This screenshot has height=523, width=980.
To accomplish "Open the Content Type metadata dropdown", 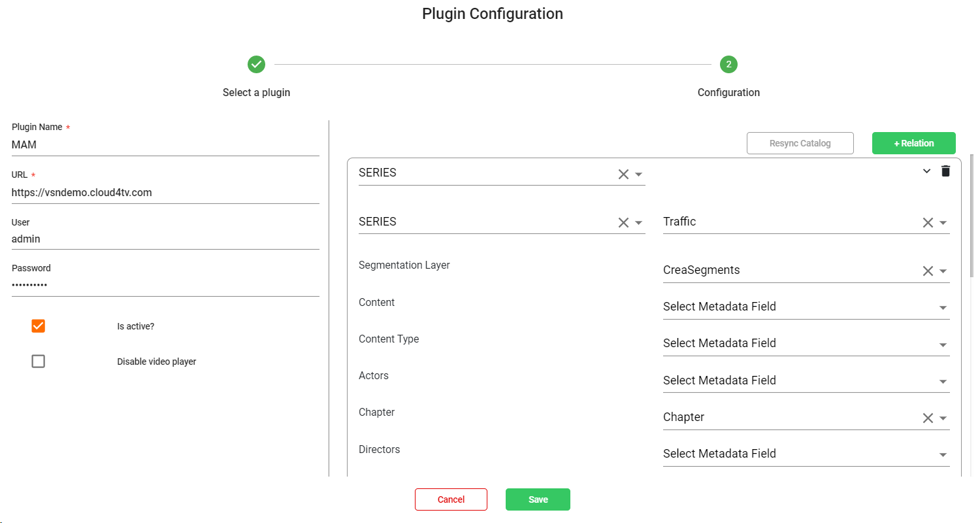I will [x=806, y=344].
